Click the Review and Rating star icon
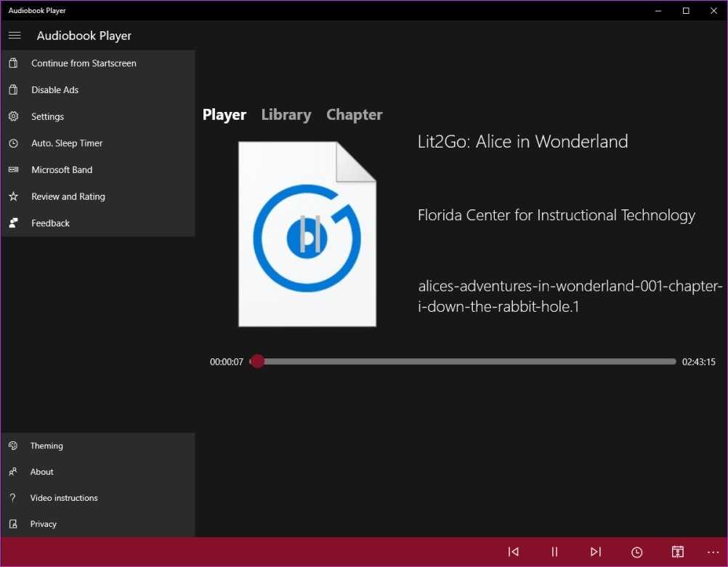The height and width of the screenshot is (567, 728). click(x=13, y=197)
